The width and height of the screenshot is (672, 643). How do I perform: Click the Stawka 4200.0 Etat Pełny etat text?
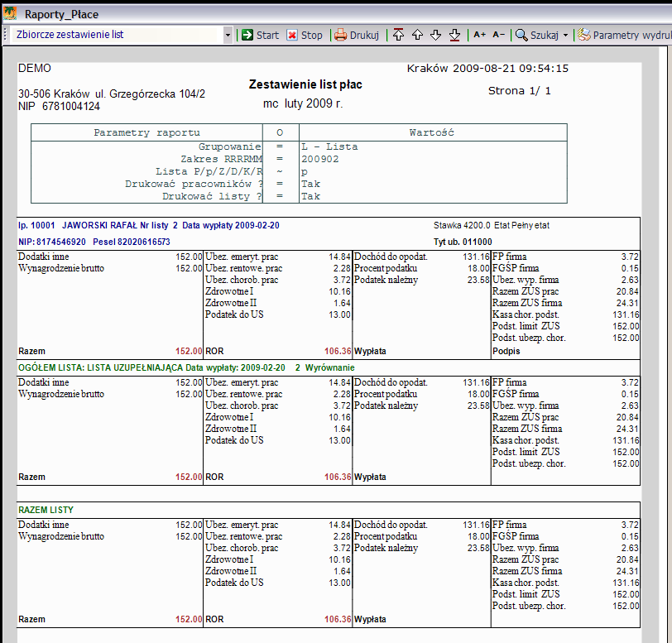491,225
